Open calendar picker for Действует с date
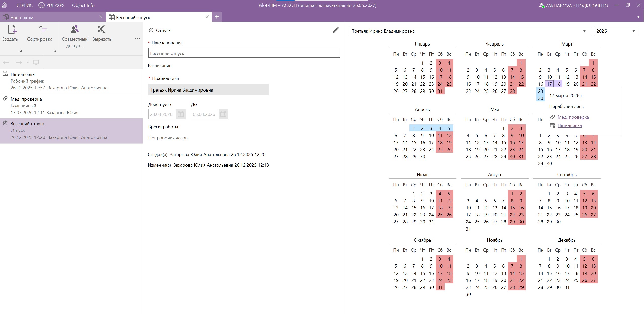The image size is (644, 314). click(180, 114)
